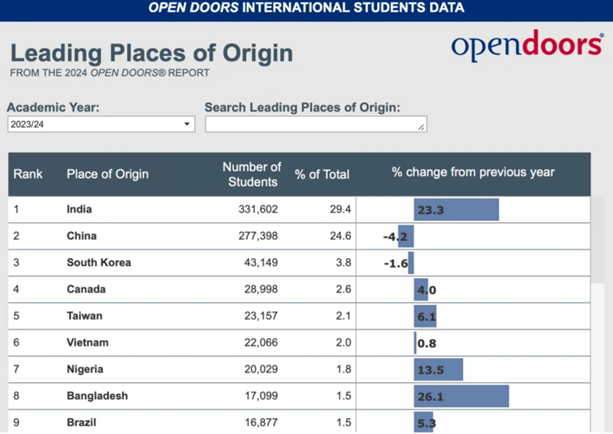Click India's 23.3 change bar
Screen dimensions: 613x434
456,210
